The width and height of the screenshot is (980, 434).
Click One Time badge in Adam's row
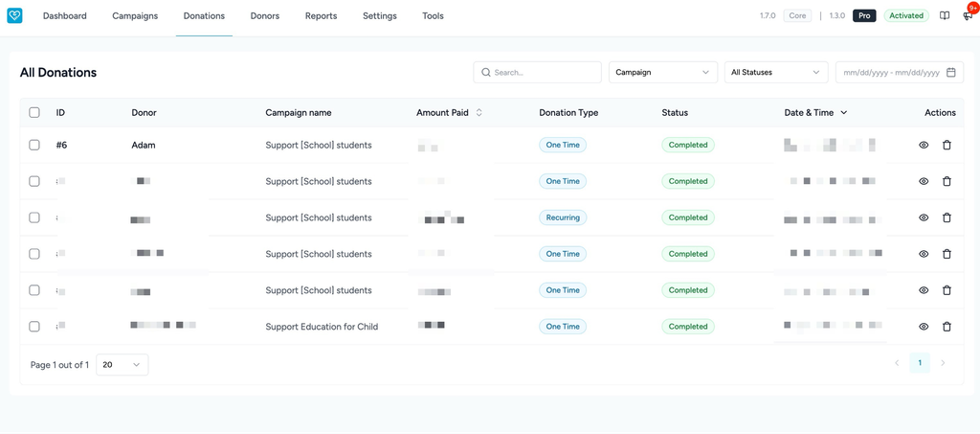563,145
